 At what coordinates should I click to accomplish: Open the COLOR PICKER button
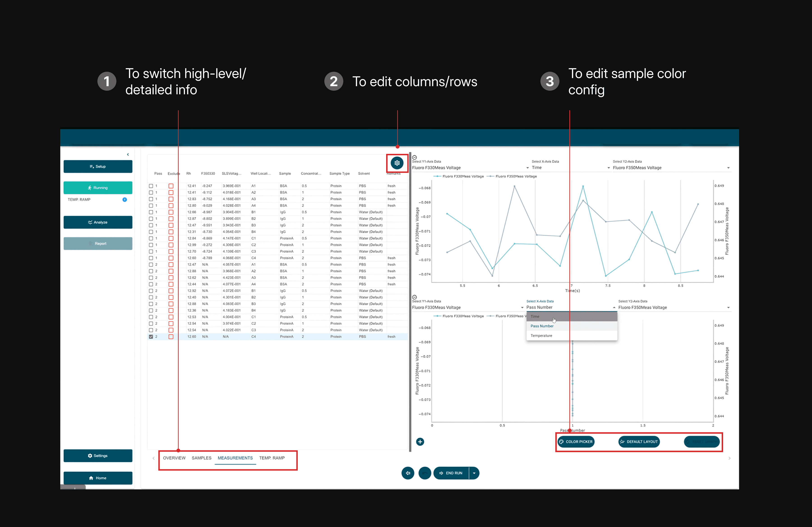pyautogui.click(x=576, y=442)
